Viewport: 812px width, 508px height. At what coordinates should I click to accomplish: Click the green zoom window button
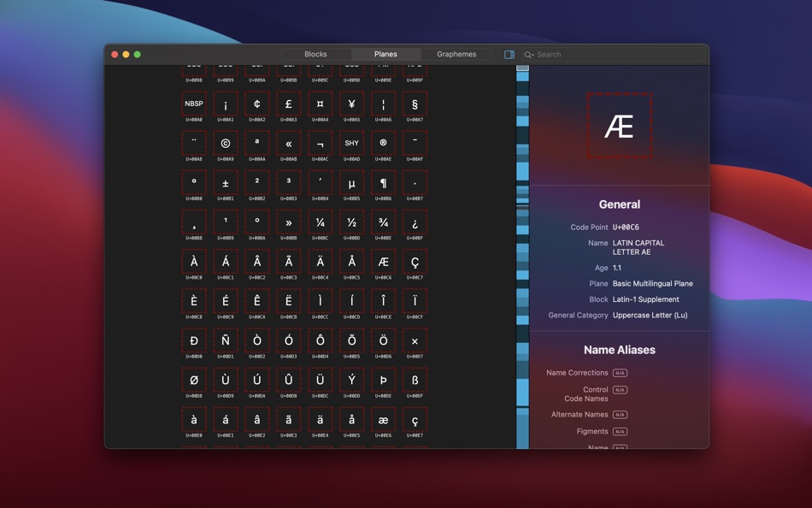pyautogui.click(x=138, y=55)
